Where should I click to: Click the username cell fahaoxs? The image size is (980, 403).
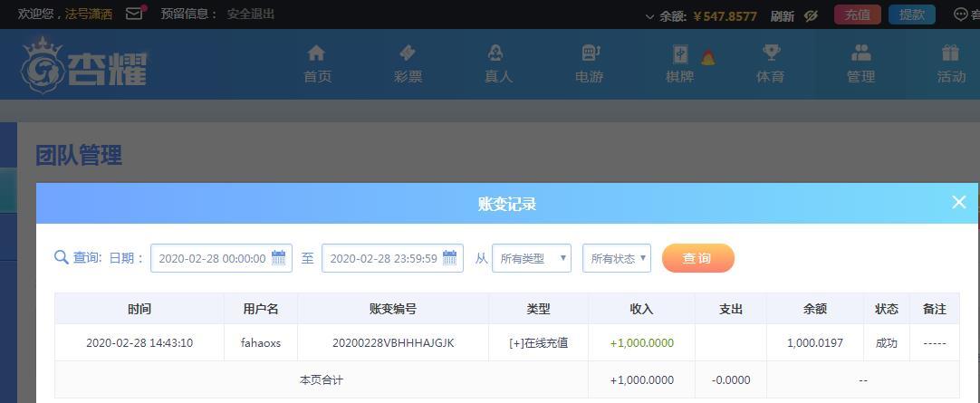pyautogui.click(x=261, y=343)
